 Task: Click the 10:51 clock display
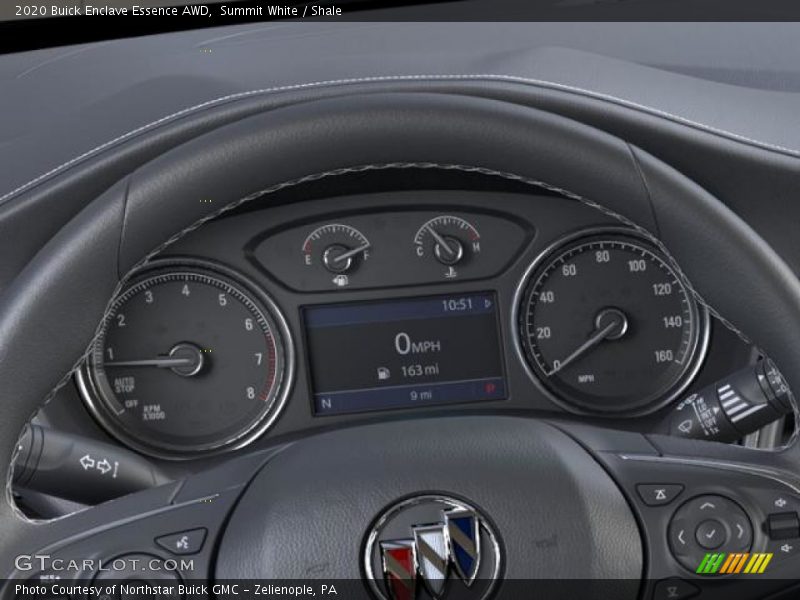[x=457, y=304]
